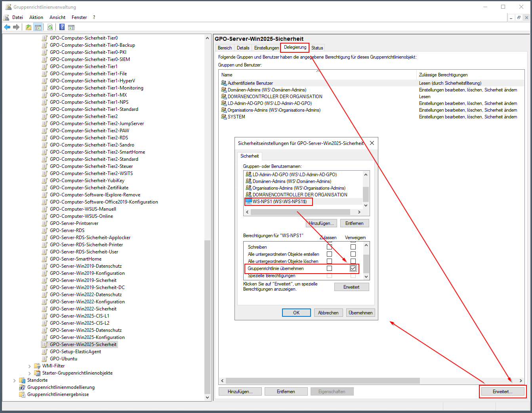Expand the WMI-Filter tree node
This screenshot has height=413, width=532.
(29, 366)
